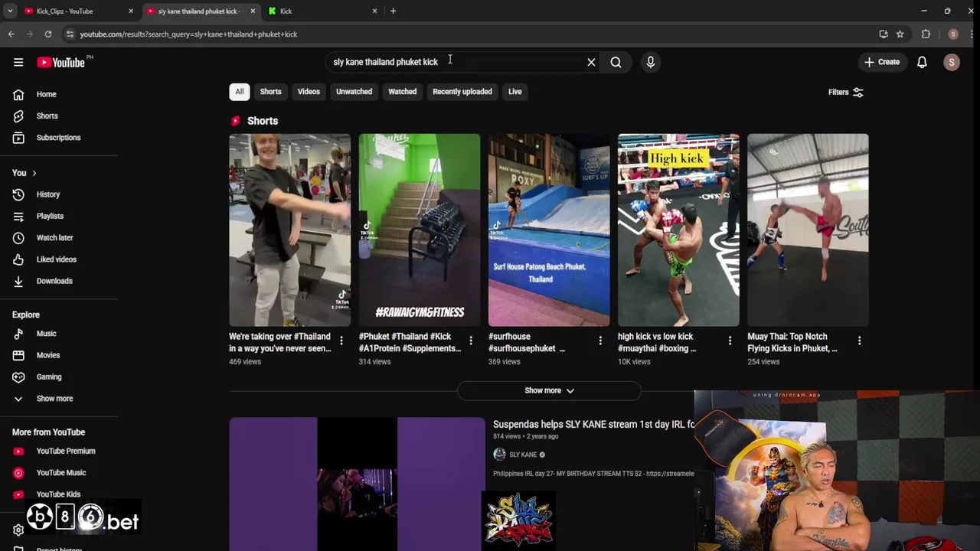Viewport: 980px width, 551px height.
Task: Open options for 'We're taking over #Thailand' short
Action: pyautogui.click(x=341, y=341)
